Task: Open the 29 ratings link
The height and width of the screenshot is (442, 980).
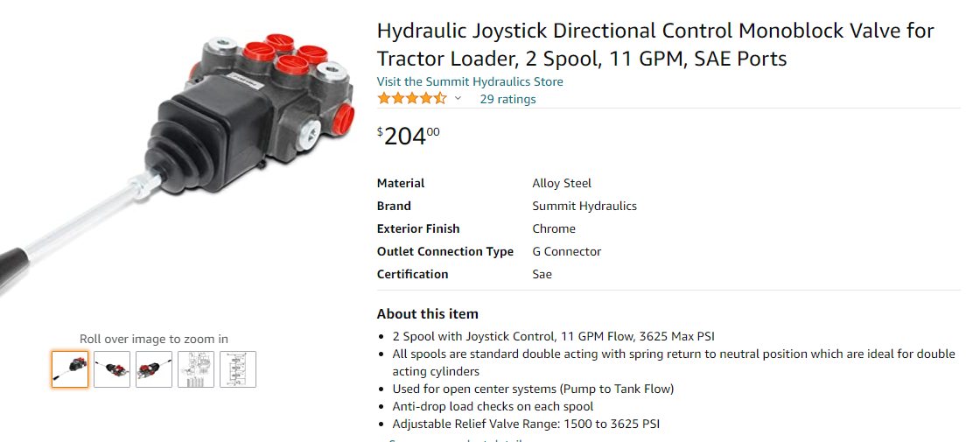Action: coord(507,99)
